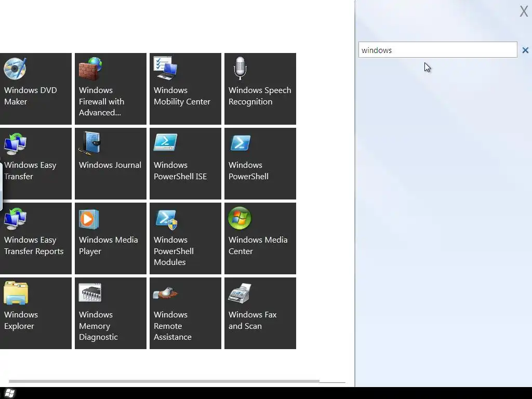Open the Windows DVD Maker disc icon
The width and height of the screenshot is (532, 399).
[15, 69]
